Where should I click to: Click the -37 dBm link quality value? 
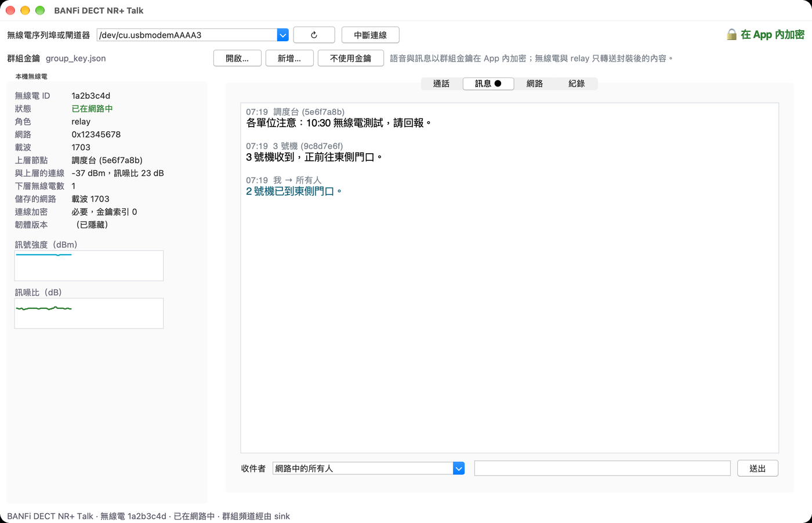[118, 173]
